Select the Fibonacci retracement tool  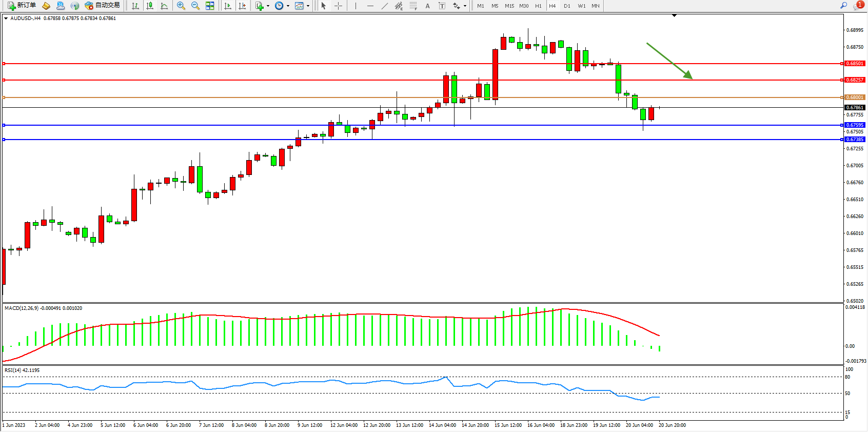pyautogui.click(x=413, y=6)
